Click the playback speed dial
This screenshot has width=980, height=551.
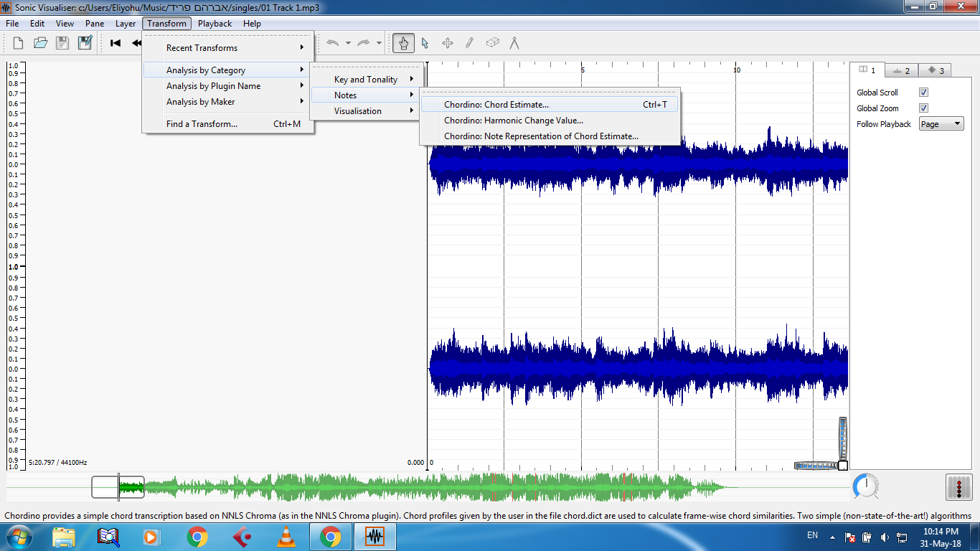[867, 487]
